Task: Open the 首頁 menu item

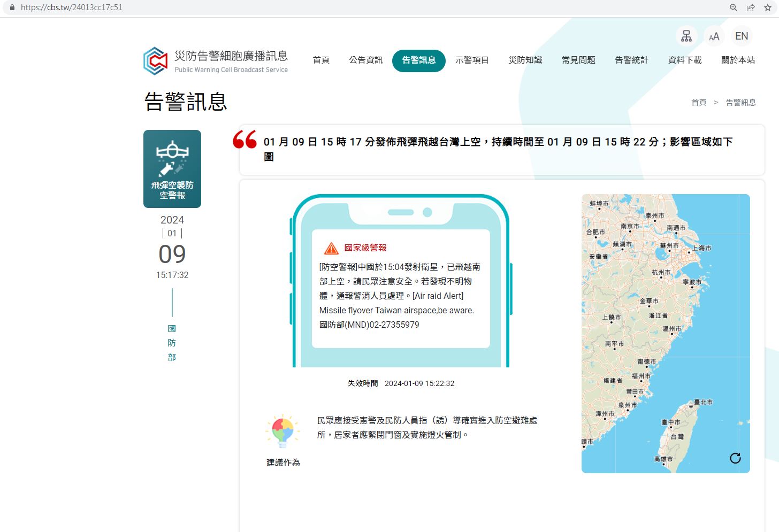Action: 321,60
